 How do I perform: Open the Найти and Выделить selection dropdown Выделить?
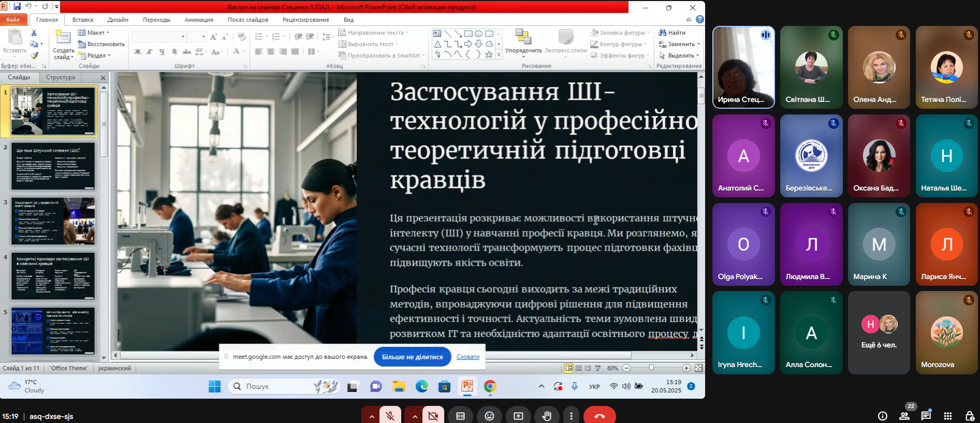pyautogui.click(x=680, y=55)
